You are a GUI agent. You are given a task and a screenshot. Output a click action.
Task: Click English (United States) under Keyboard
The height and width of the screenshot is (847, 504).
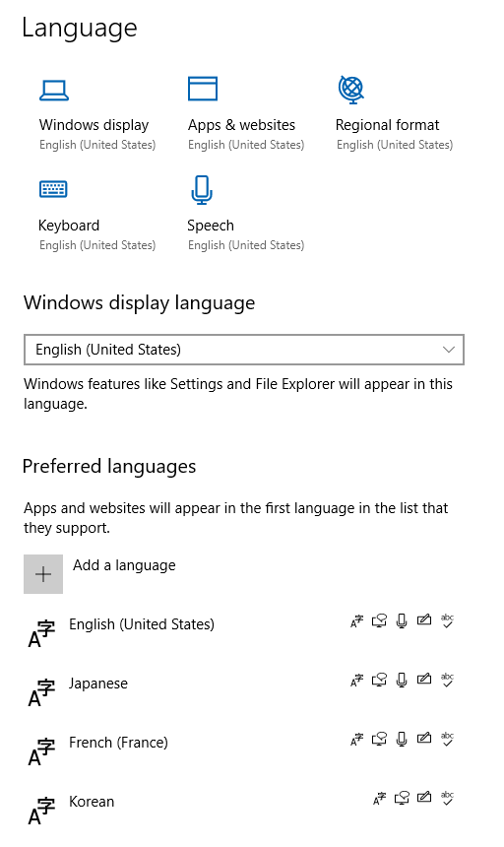point(97,245)
